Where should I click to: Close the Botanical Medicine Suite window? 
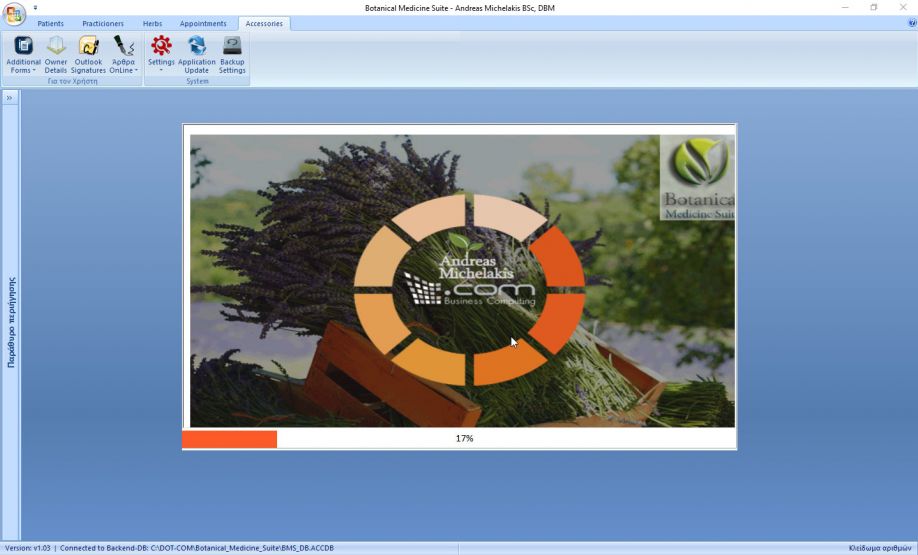[903, 8]
